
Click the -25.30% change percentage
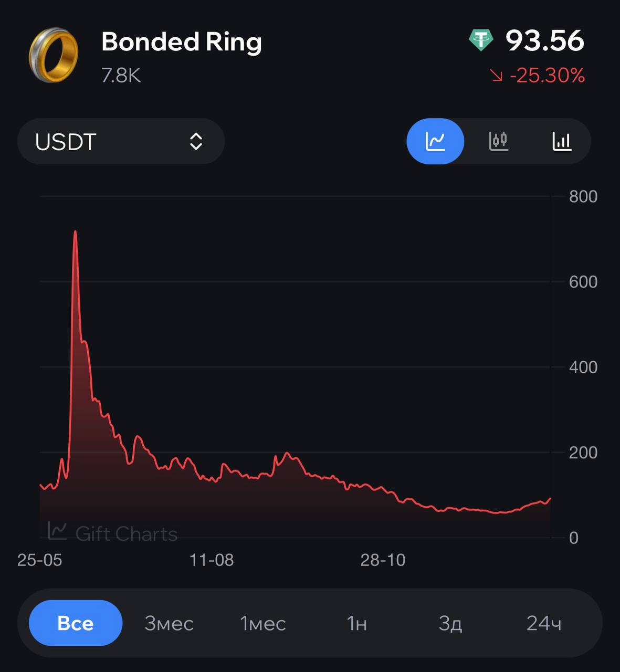point(547,76)
